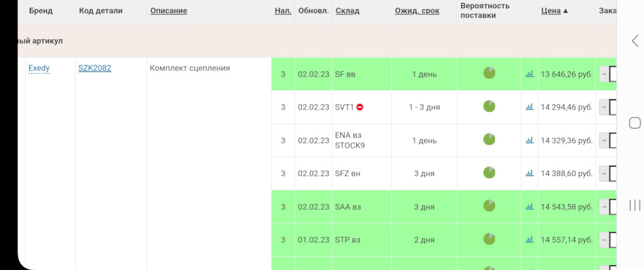Open price chart icon for SAA вз row
Image resolution: width=644 pixels, height=270 pixels.
529,206
